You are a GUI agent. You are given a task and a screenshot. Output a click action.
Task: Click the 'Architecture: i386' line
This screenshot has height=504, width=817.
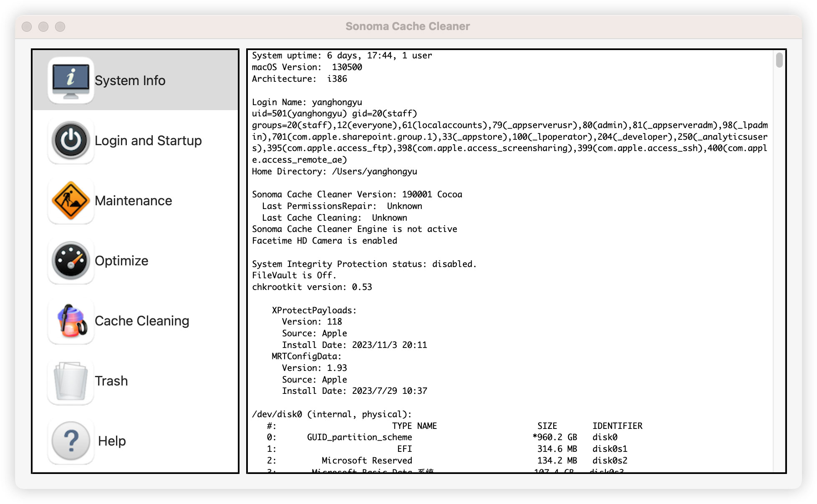(300, 79)
